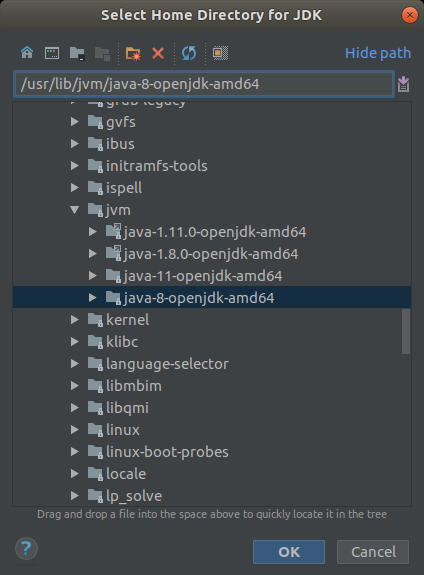The height and width of the screenshot is (575, 424).
Task: Confirm selection with OK button
Action: pos(289,552)
